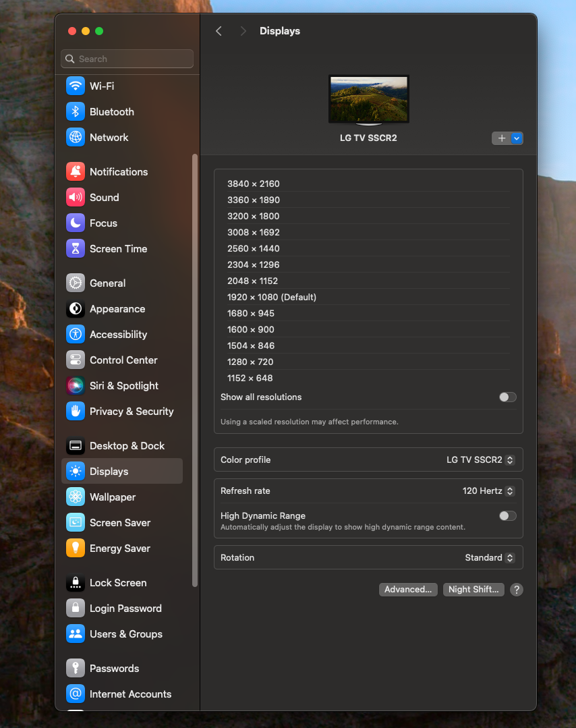The width and height of the screenshot is (576, 728).
Task: Select the Network globe icon
Action: [75, 138]
